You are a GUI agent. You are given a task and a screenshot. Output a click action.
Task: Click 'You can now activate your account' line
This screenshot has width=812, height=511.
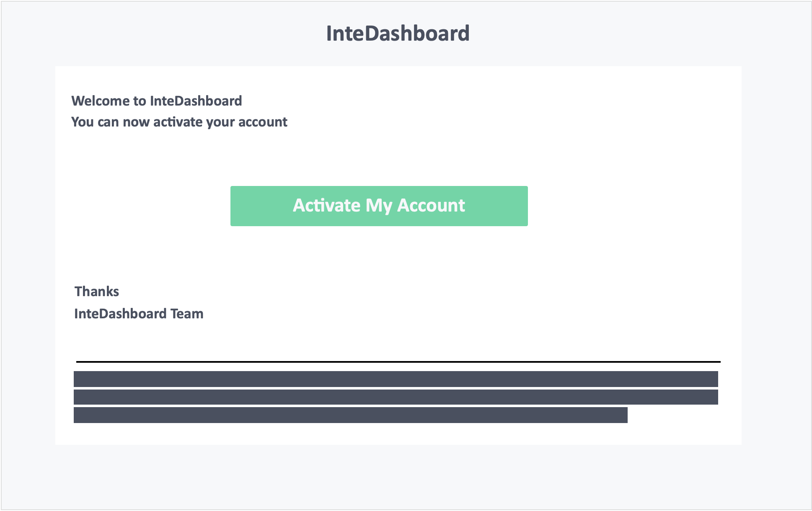coord(179,122)
